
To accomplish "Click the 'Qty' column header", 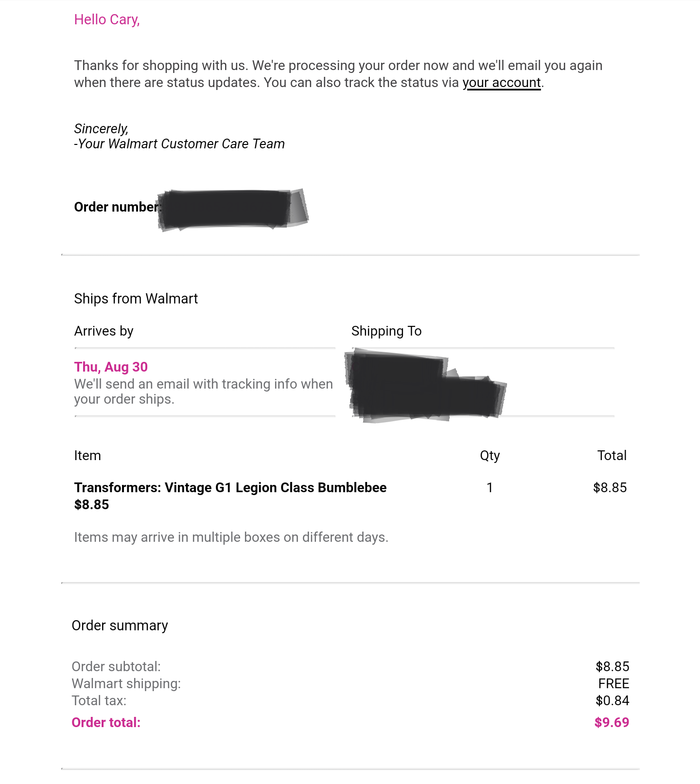I will pos(490,456).
